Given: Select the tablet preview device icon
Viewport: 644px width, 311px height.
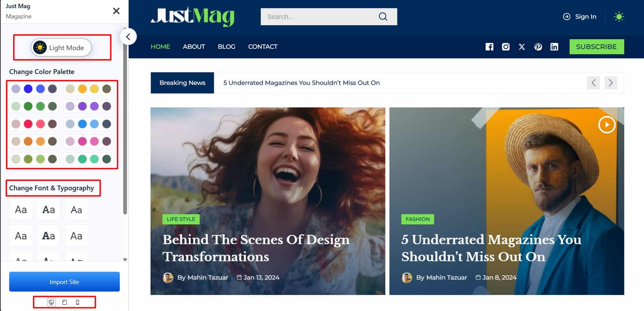Looking at the screenshot, I should 65,302.
